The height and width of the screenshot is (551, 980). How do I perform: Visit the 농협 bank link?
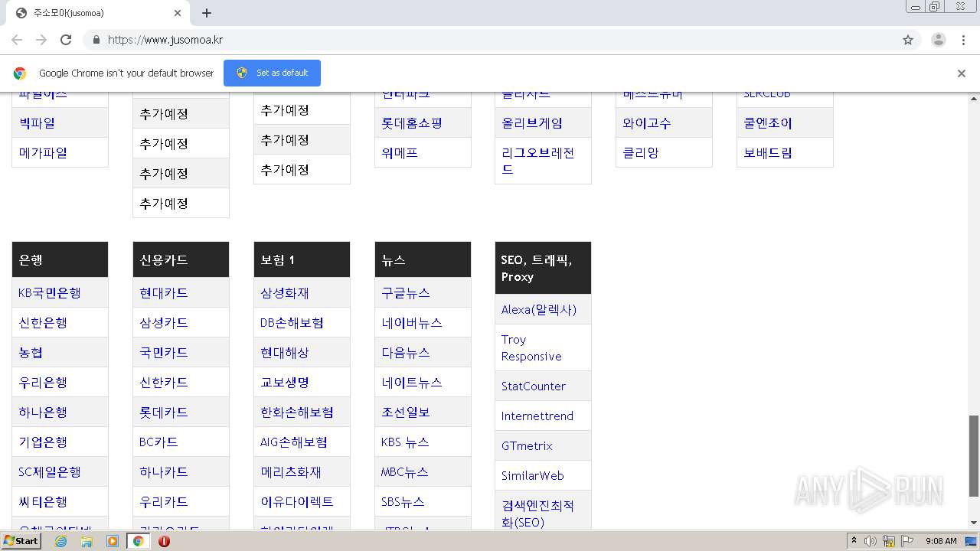31,352
